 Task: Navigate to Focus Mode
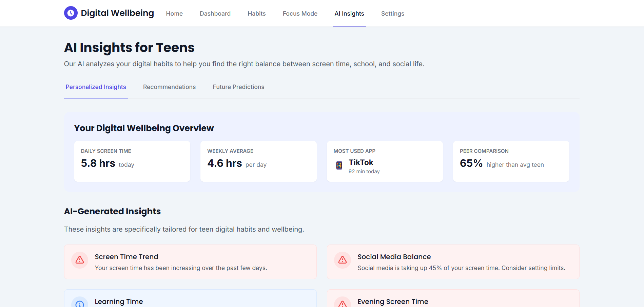pos(300,14)
